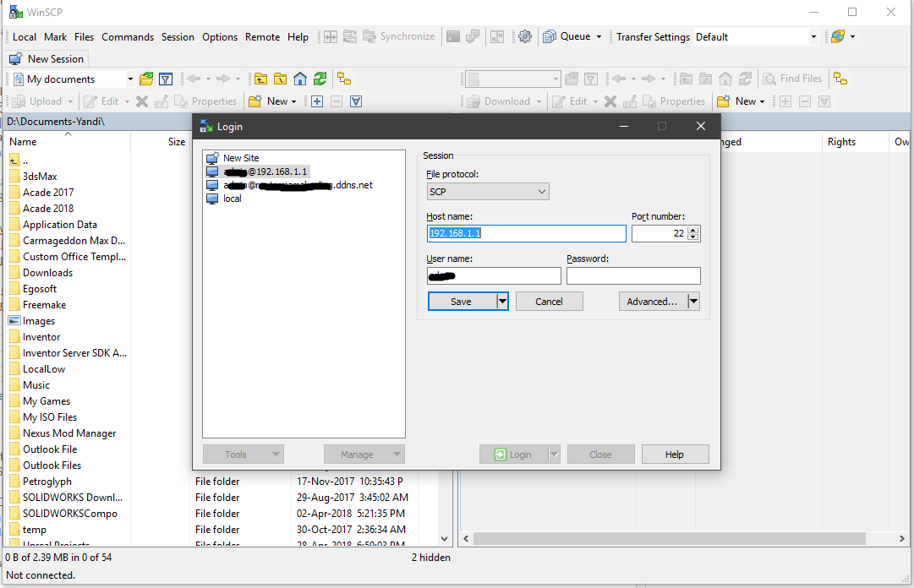The width and height of the screenshot is (914, 588).
Task: Open Preferences via the gear icon
Action: (x=525, y=36)
